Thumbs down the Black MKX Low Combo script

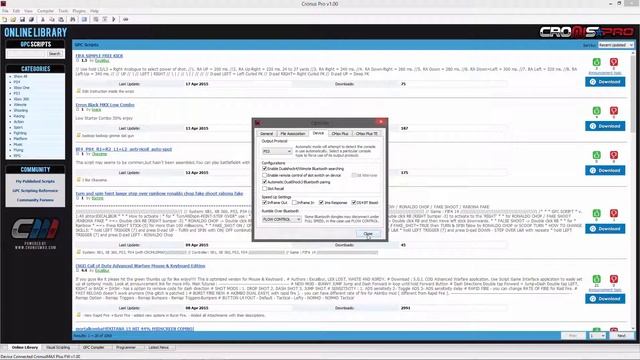(x=613, y=111)
